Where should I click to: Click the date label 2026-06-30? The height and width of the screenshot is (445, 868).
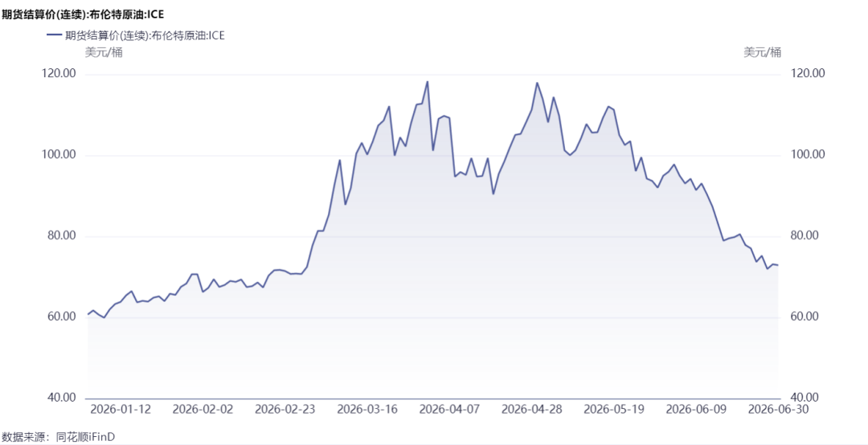(x=778, y=410)
